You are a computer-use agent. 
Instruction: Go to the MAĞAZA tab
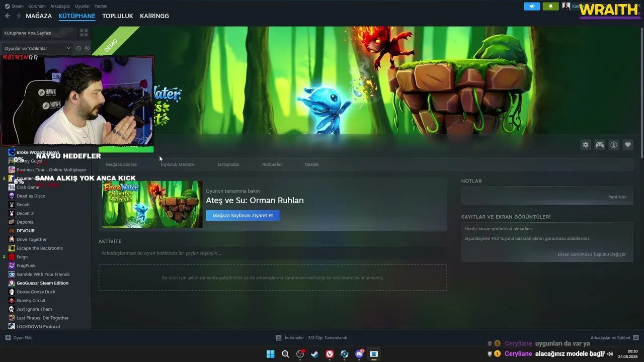[x=39, y=16]
